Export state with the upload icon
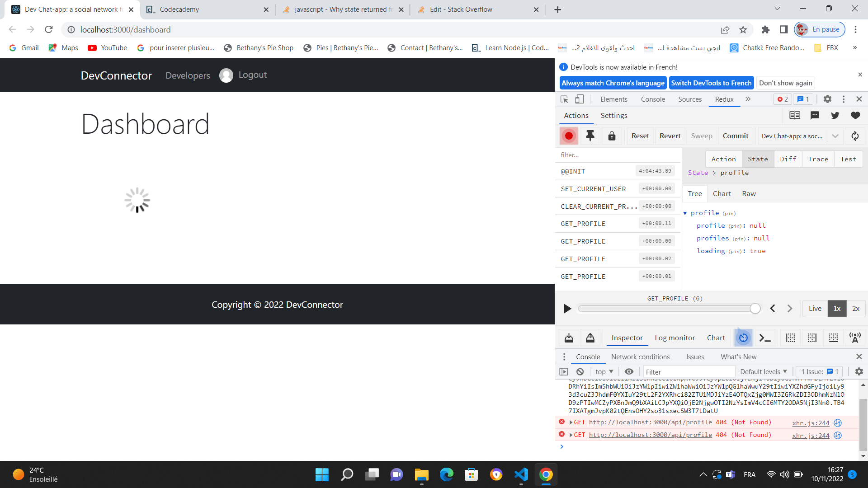The image size is (868, 488). pyautogui.click(x=590, y=338)
